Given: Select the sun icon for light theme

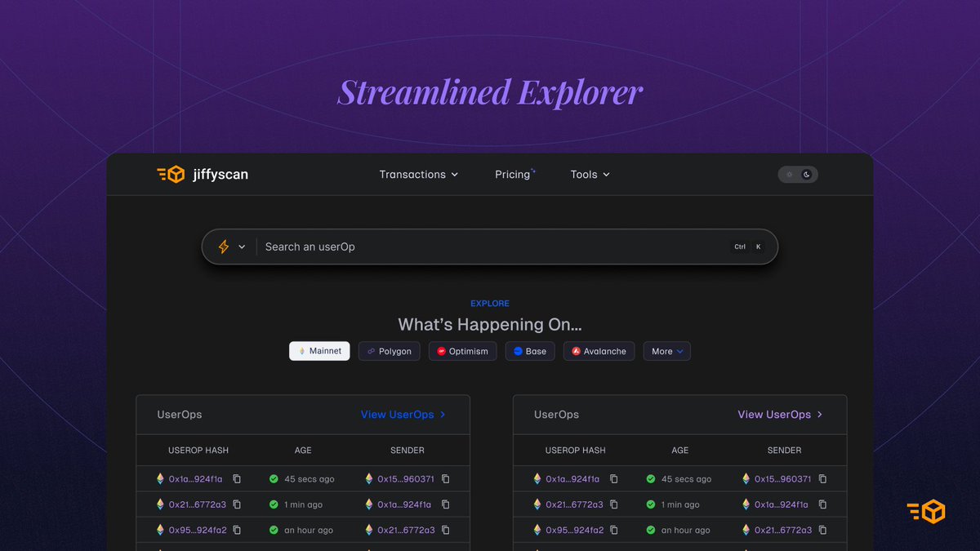Looking at the screenshot, I should 789,174.
